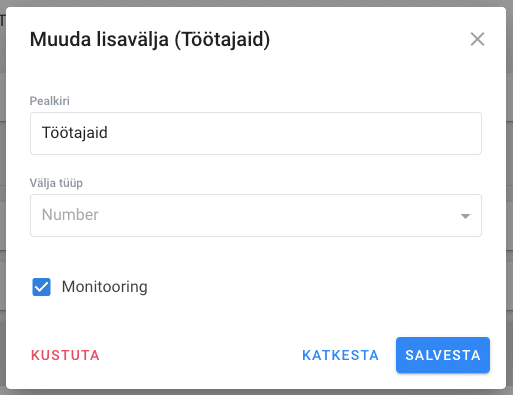Click the Välja tüüp field label

tap(56, 183)
